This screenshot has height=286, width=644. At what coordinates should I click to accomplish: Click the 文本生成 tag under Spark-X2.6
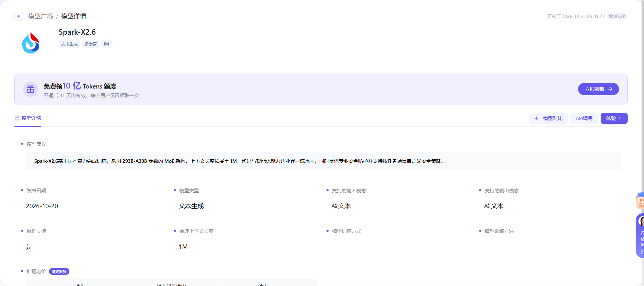[69, 44]
